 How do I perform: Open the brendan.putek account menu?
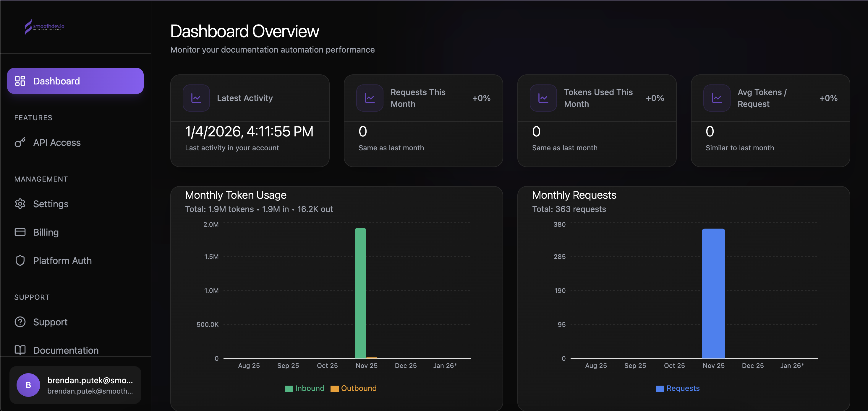click(89, 385)
